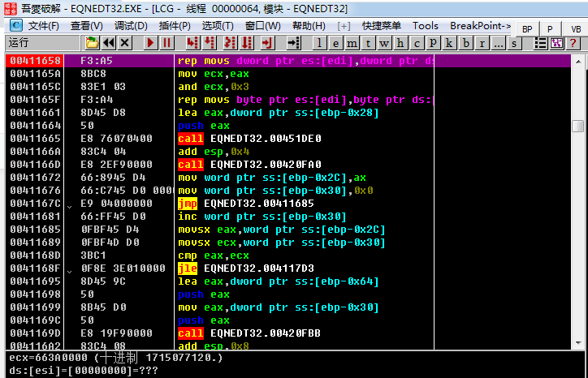The width and height of the screenshot is (588, 378).
Task: Open Source window with the 's' button
Action: tap(515, 44)
